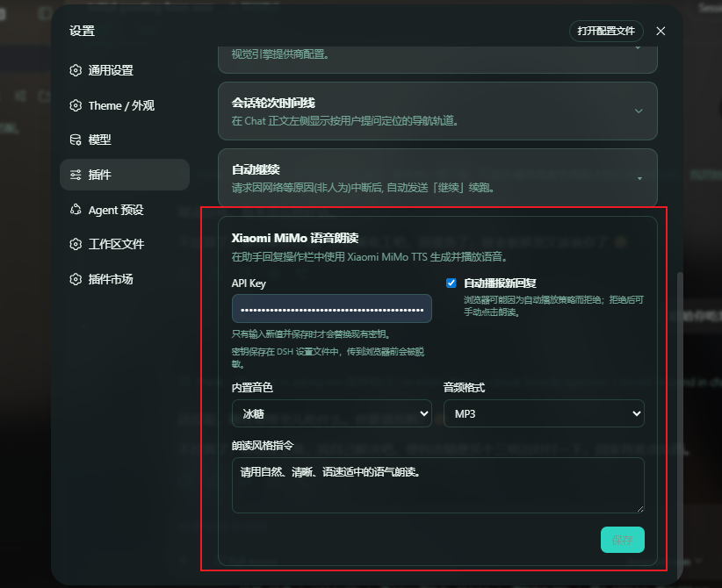The image size is (722, 588).
Task: Click the 朗读风格指令 text area
Action: pos(438,485)
